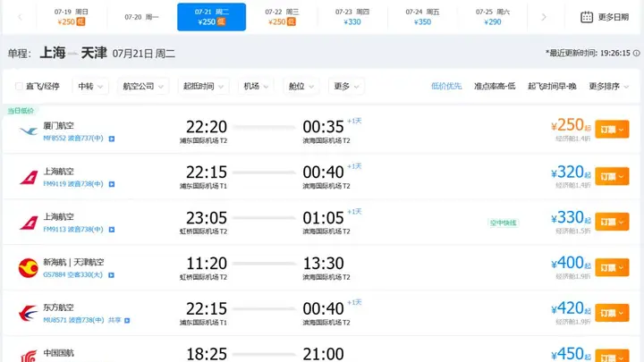Click arrival time 13:30
The image size is (644, 362).
(323, 264)
